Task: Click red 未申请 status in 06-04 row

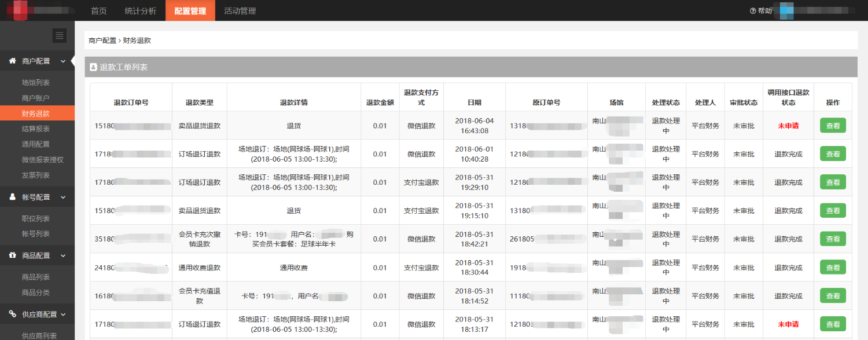Action: click(788, 126)
